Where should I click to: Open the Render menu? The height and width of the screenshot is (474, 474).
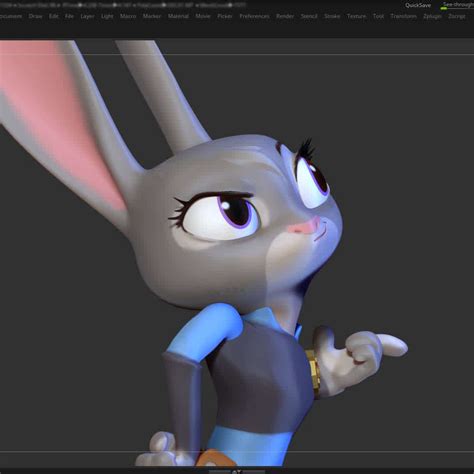coord(285,16)
